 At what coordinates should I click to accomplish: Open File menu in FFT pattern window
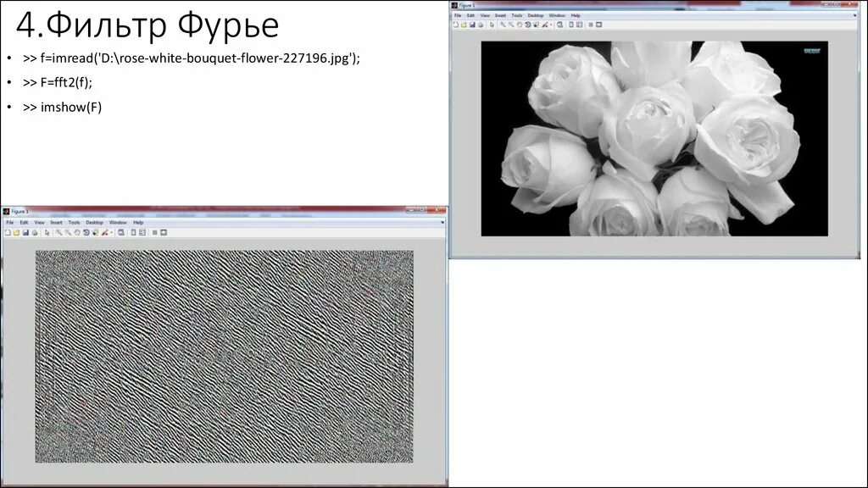pyautogui.click(x=10, y=223)
